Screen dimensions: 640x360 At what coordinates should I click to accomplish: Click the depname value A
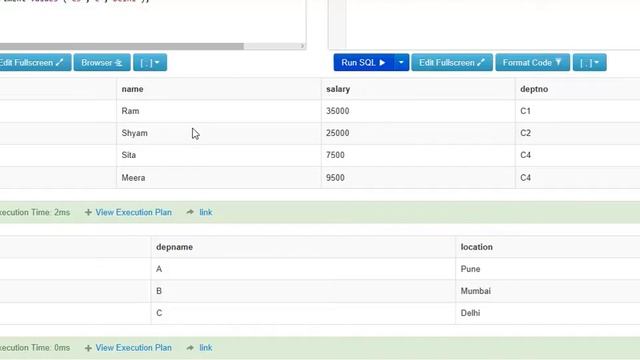pos(159,269)
